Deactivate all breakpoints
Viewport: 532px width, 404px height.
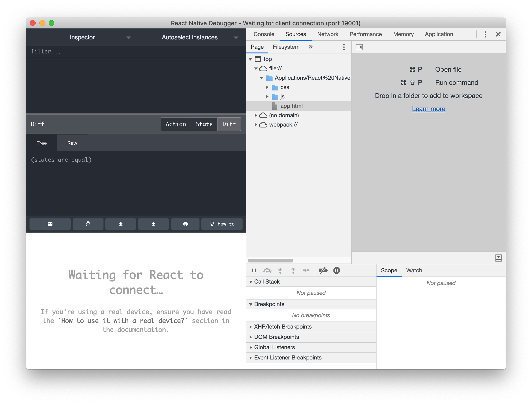(x=323, y=270)
